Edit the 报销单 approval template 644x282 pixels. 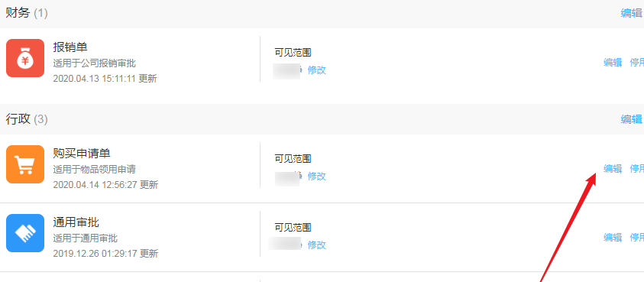(x=613, y=63)
